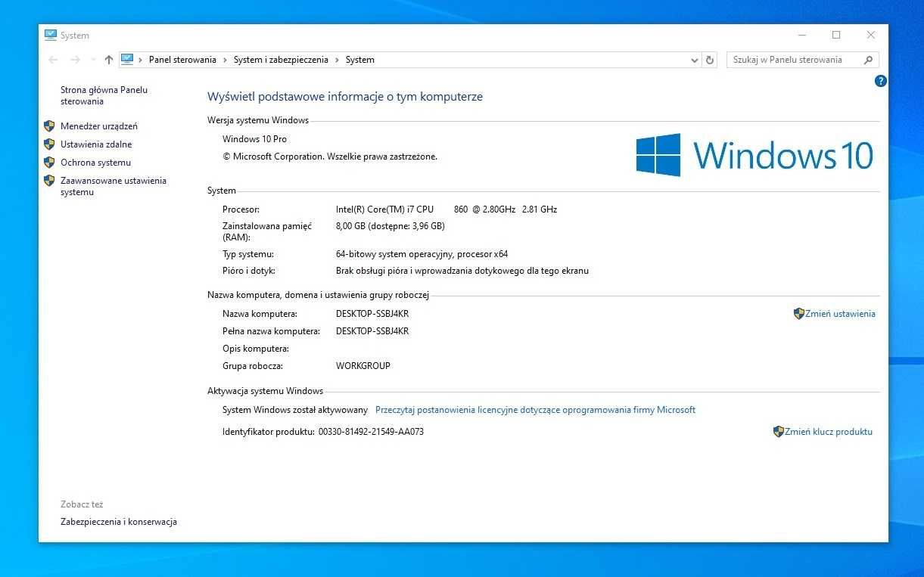Click the search magnifier icon
Viewport: 924px width, 577px height.
point(868,60)
